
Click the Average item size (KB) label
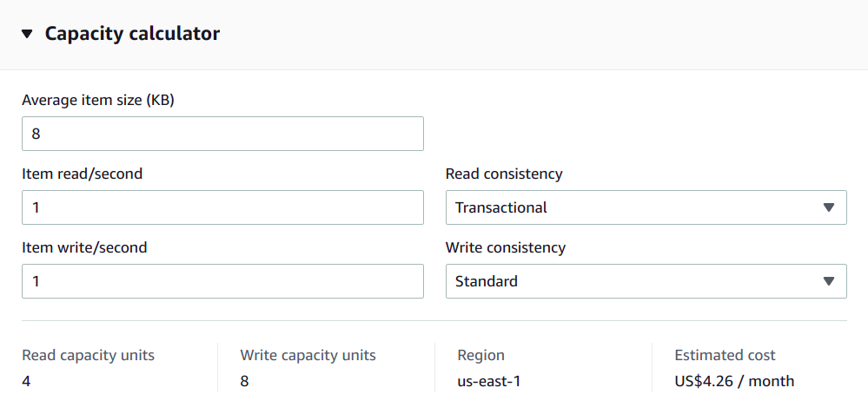point(98,100)
